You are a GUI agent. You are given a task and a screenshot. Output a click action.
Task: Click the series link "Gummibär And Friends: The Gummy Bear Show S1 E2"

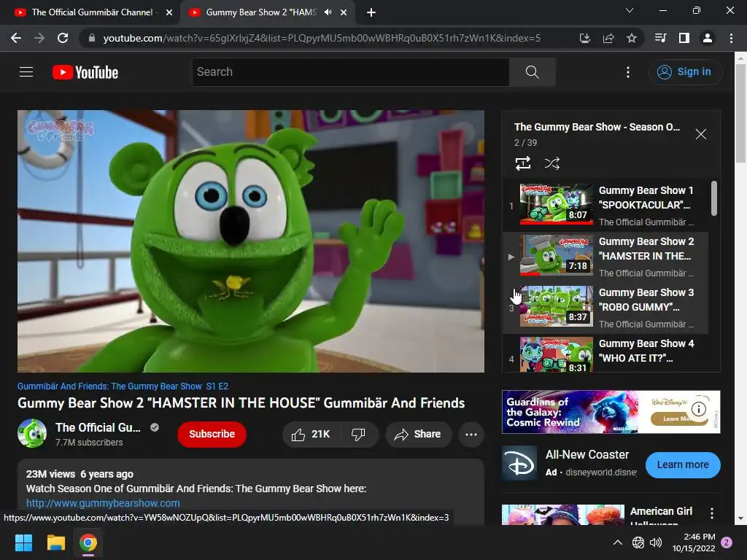(x=123, y=386)
